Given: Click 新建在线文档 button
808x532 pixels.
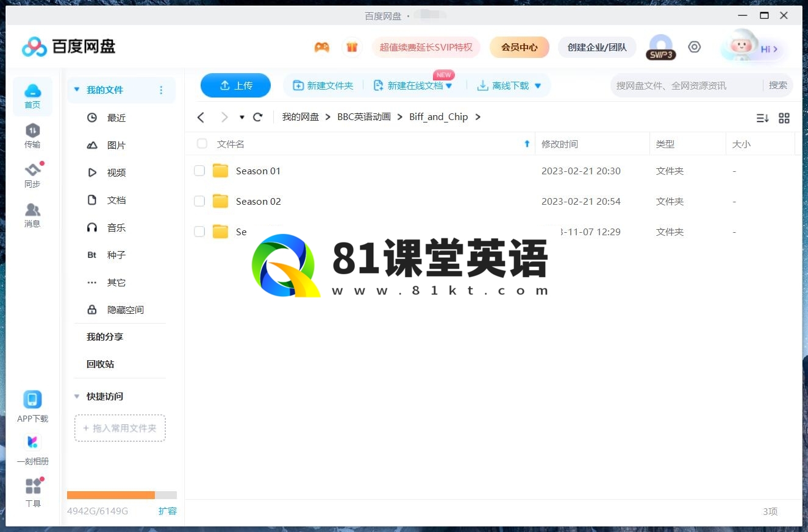Looking at the screenshot, I should coord(408,85).
